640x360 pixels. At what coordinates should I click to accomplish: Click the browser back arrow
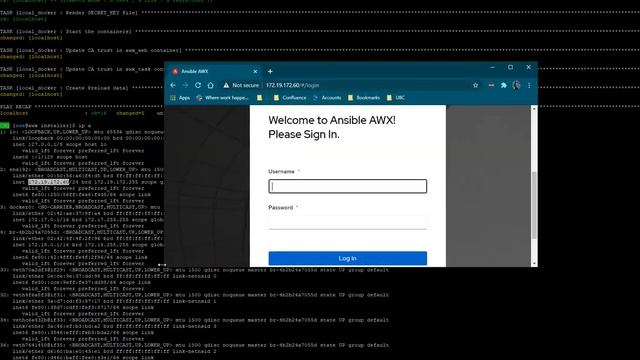click(173, 85)
